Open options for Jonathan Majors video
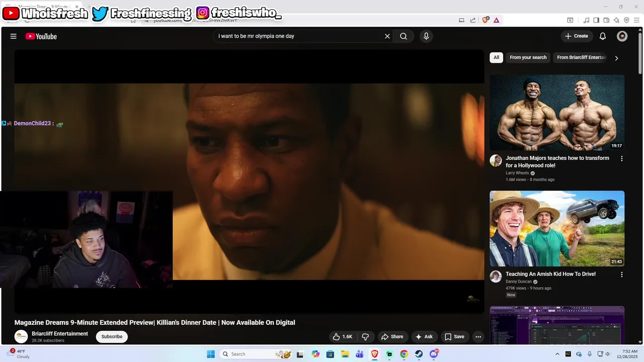Image resolution: width=644 pixels, height=362 pixels. (622, 158)
